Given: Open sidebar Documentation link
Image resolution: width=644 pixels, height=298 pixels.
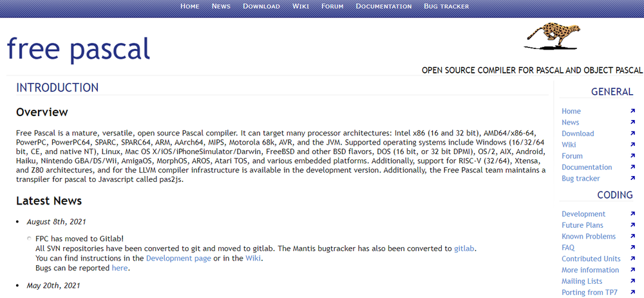Looking at the screenshot, I should 587,167.
